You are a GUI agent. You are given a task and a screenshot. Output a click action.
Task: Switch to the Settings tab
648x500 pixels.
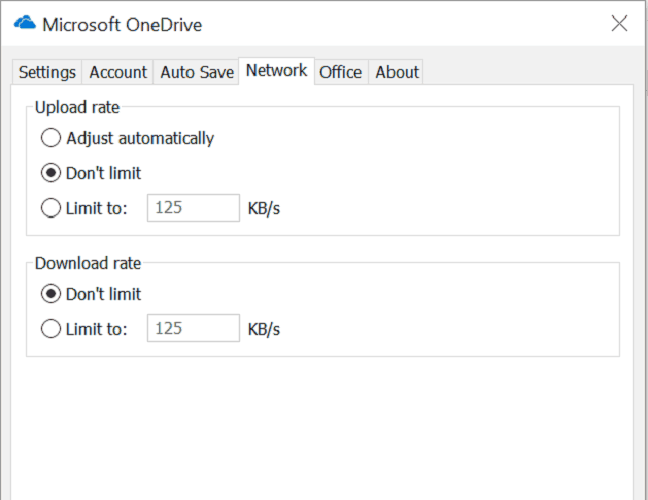pos(47,72)
